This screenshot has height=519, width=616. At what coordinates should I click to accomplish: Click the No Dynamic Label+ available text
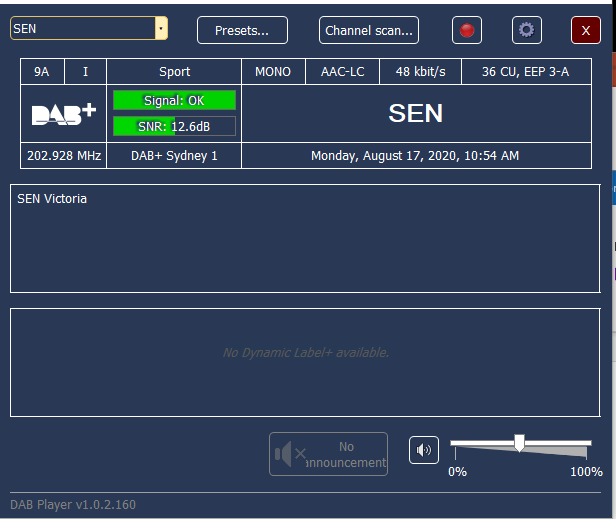[306, 352]
